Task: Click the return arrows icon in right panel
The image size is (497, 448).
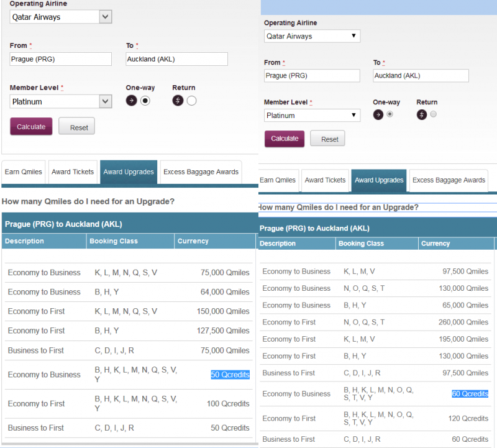Action: (422, 114)
